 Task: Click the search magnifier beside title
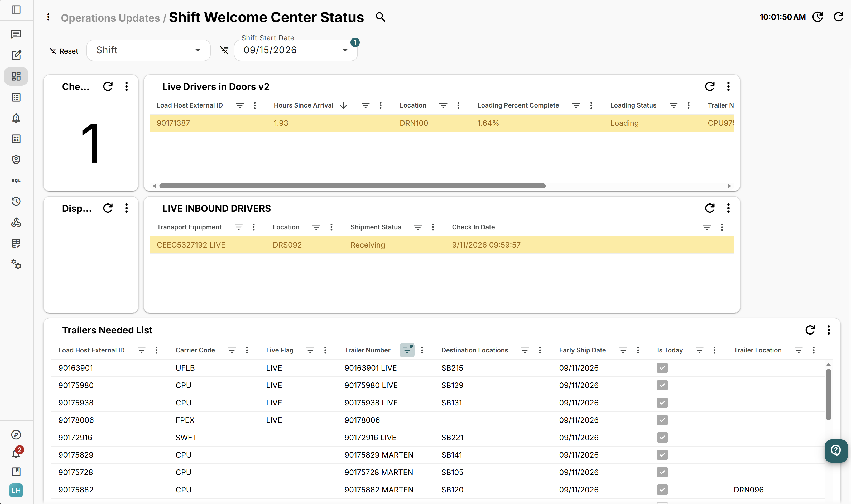pyautogui.click(x=381, y=17)
